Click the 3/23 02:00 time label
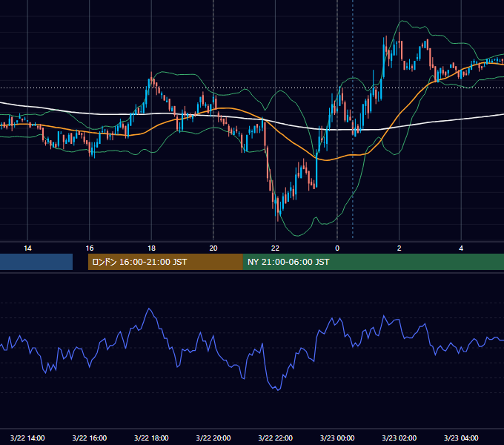The image size is (504, 445). [399, 438]
